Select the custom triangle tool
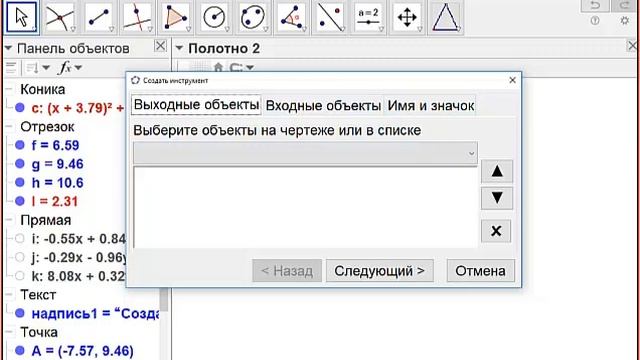 (445, 17)
